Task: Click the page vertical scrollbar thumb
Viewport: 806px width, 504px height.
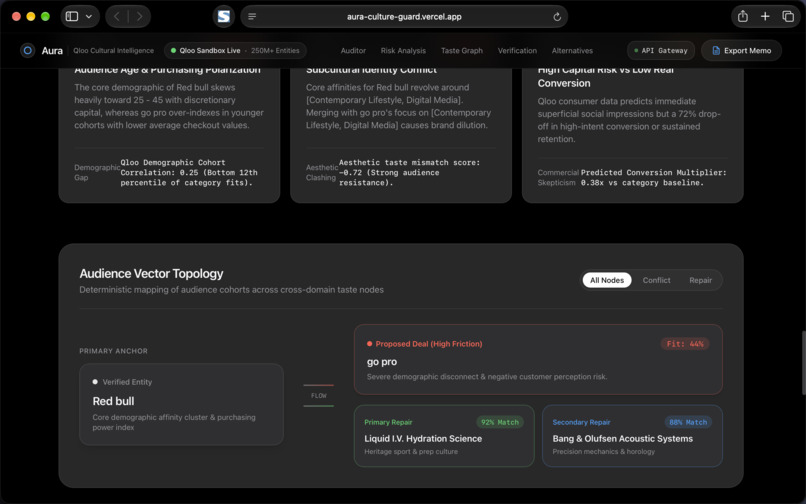Action: click(x=803, y=364)
